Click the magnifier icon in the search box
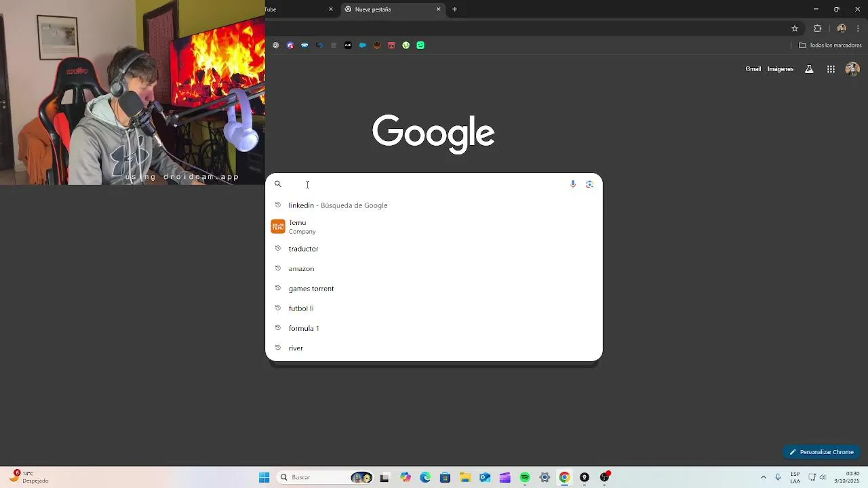This screenshot has width=868, height=488. (x=278, y=184)
